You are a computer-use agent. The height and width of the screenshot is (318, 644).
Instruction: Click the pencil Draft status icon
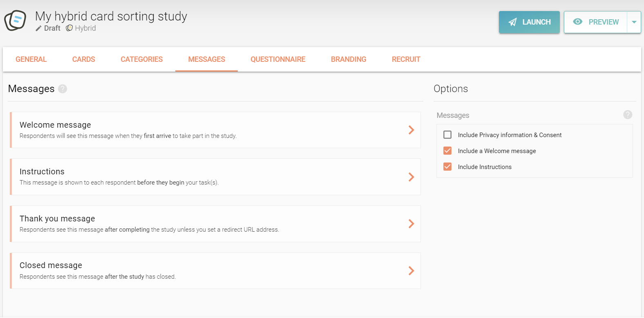(38, 28)
